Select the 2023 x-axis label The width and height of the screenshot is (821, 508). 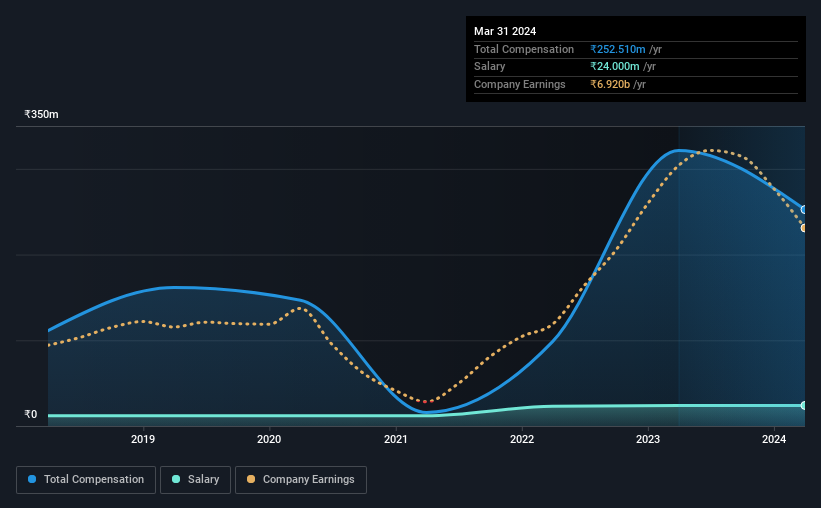click(648, 439)
